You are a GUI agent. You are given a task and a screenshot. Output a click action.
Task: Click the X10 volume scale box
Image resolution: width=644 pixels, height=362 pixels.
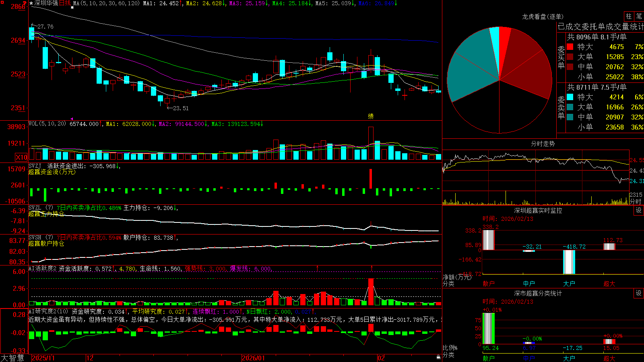coord(21,157)
